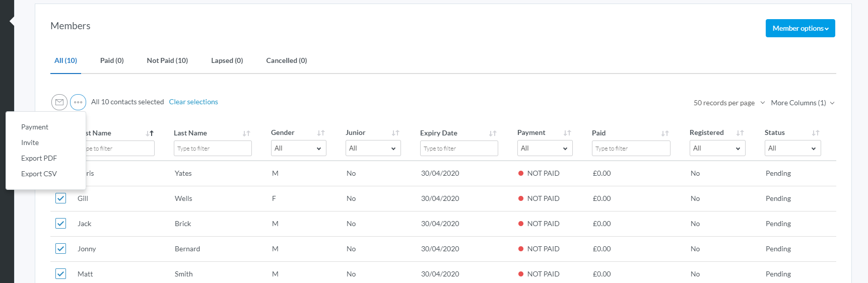The image size is (868, 283).
Task: Open the Member options button
Action: [800, 28]
